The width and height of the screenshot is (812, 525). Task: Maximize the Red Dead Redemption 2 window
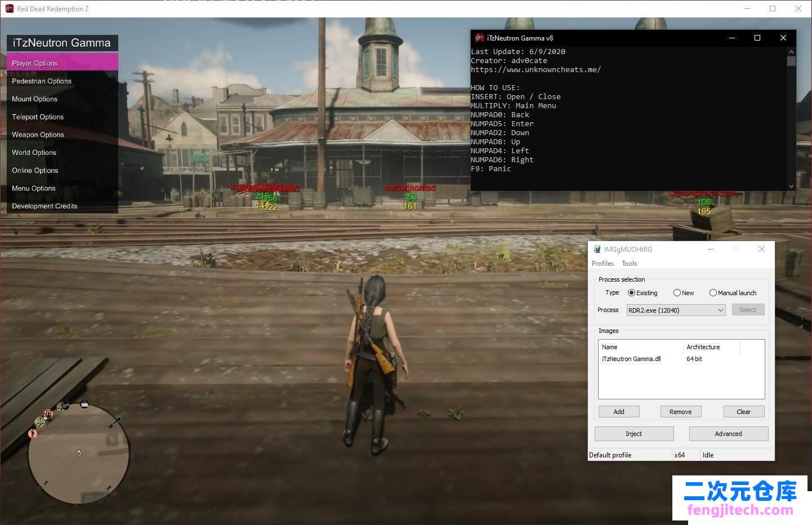coord(773,8)
